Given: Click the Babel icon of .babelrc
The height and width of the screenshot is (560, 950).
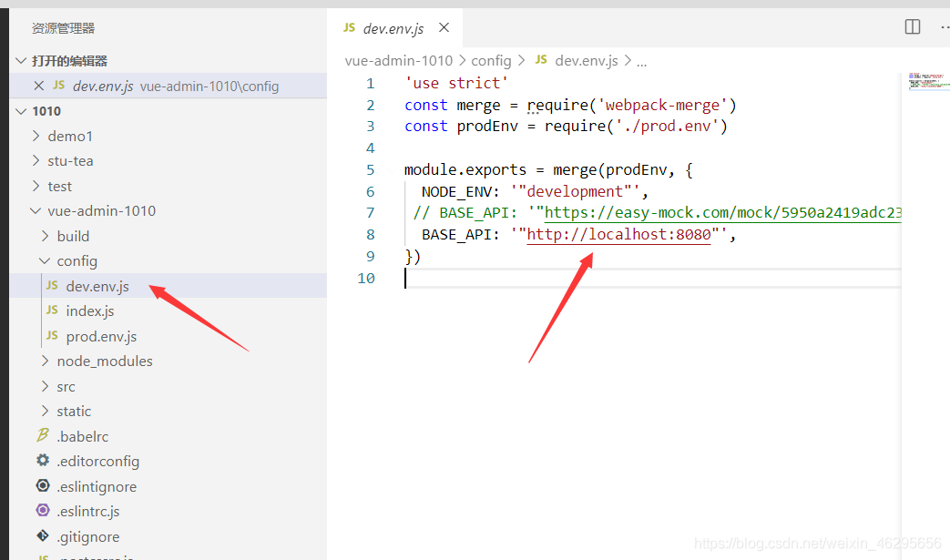Looking at the screenshot, I should pyautogui.click(x=43, y=434).
